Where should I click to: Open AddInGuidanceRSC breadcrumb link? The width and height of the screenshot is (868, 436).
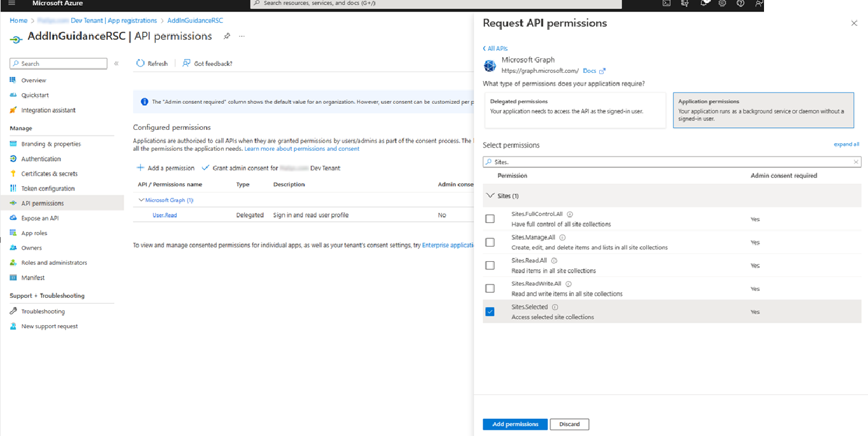[195, 20]
